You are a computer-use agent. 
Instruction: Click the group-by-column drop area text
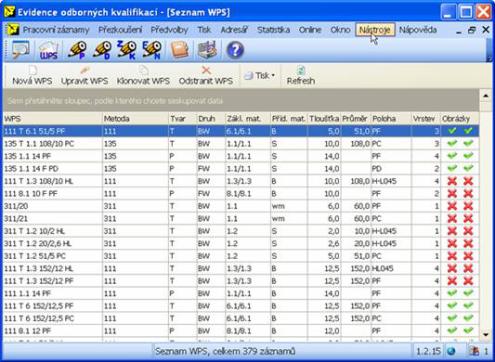pos(115,101)
